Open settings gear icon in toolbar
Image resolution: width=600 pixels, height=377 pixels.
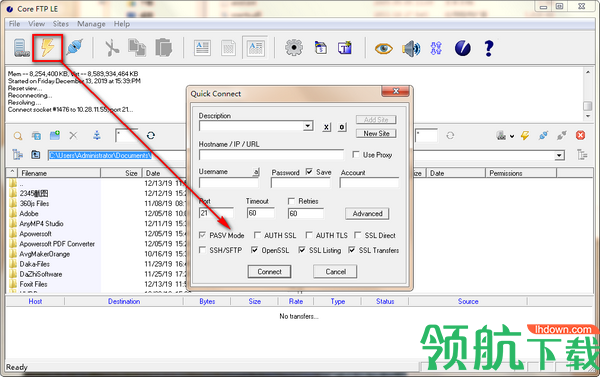tap(294, 48)
